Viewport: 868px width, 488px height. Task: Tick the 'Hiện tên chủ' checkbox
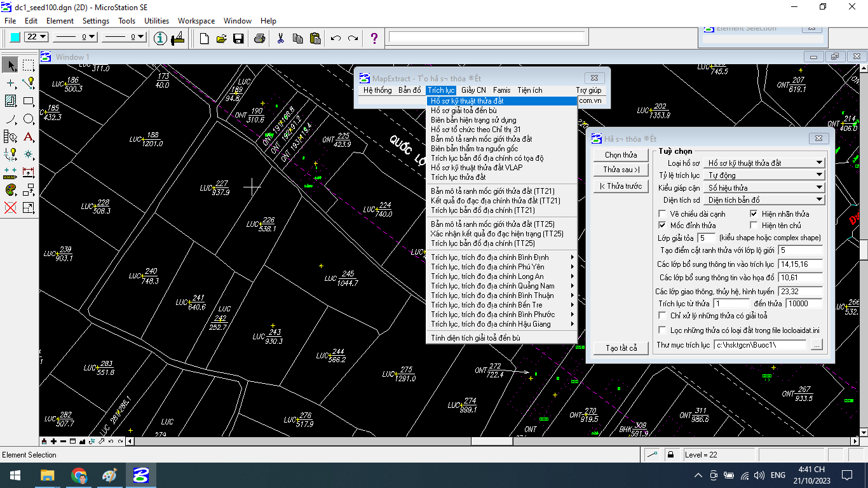click(754, 226)
